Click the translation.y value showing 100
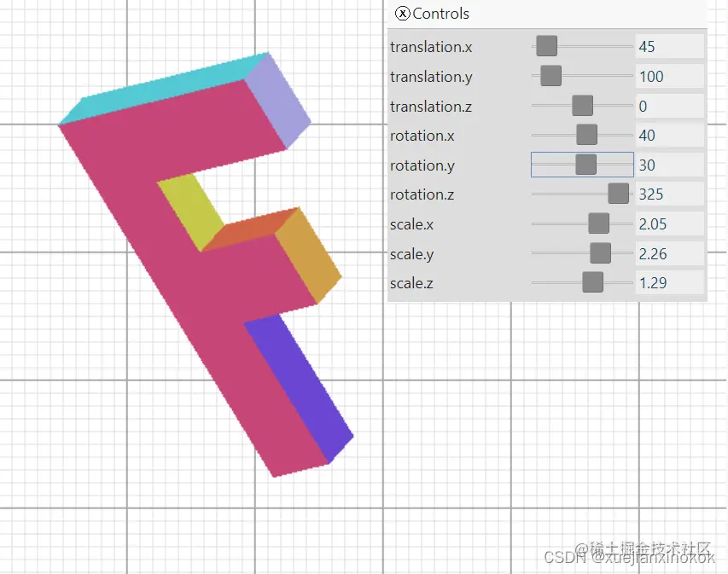Screen dimensions: 728x574 point(669,76)
